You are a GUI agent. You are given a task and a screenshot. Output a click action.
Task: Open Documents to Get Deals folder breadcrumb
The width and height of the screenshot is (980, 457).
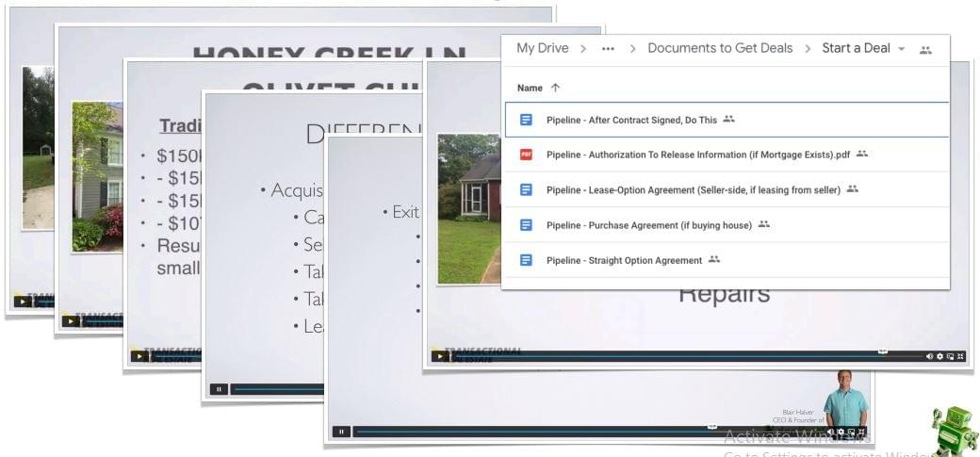click(x=720, y=48)
